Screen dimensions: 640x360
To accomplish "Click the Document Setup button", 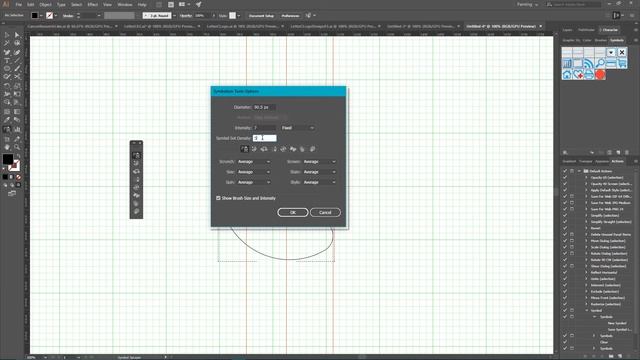I will (261, 16).
